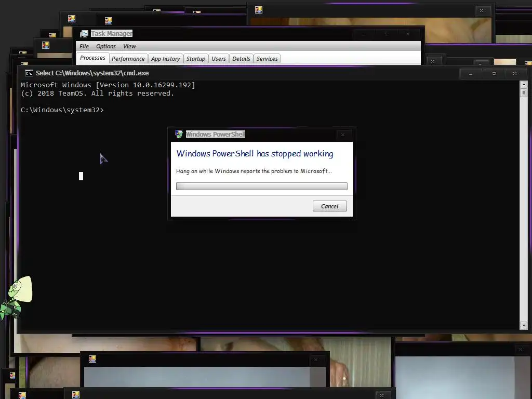Open the Options menu in Task Manager
The image size is (532, 399).
105,46
